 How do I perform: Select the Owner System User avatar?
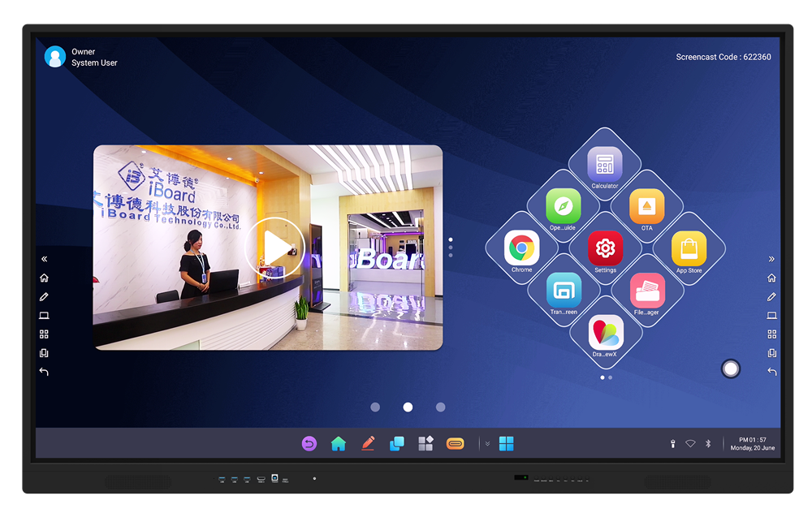tap(55, 57)
